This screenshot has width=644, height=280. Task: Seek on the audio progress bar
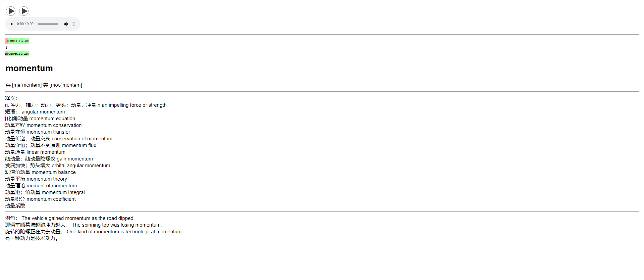tap(48, 24)
